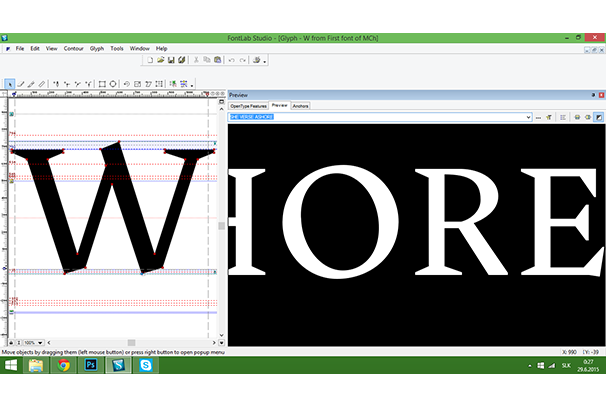Screen dimensions: 606x406
Task: Click the Open font folder icon
Action: pyautogui.click(x=160, y=60)
